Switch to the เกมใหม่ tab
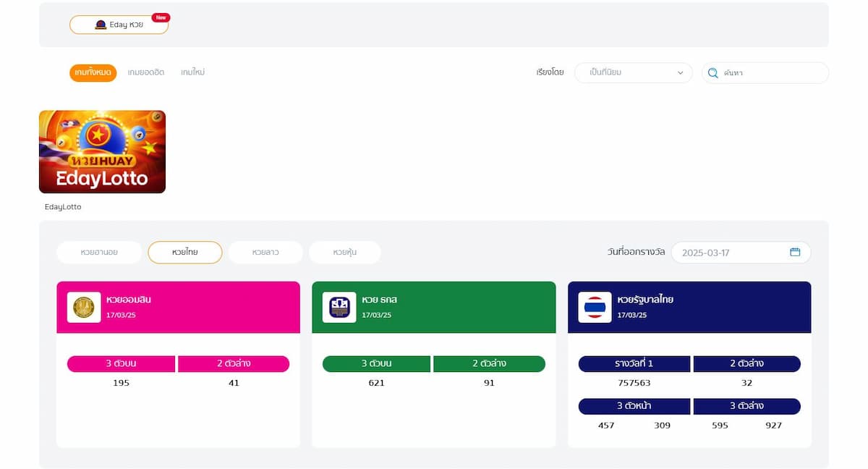The width and height of the screenshot is (868, 469). (x=192, y=72)
